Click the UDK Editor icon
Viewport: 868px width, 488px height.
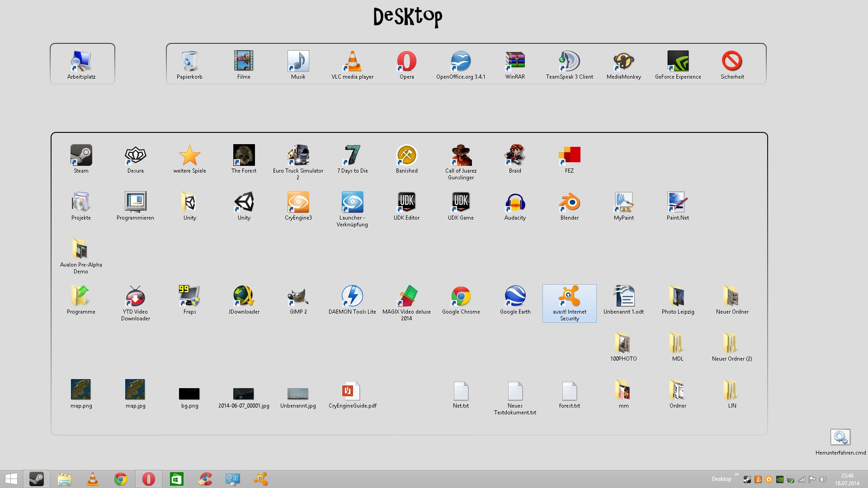click(406, 202)
